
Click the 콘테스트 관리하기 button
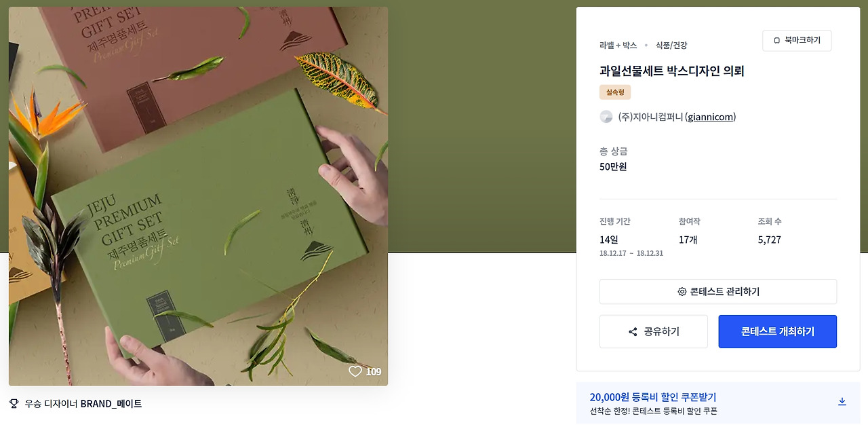point(718,292)
